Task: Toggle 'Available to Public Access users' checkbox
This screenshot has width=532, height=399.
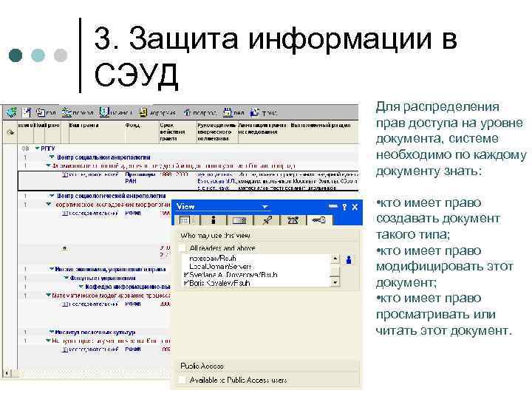Action: click(183, 380)
